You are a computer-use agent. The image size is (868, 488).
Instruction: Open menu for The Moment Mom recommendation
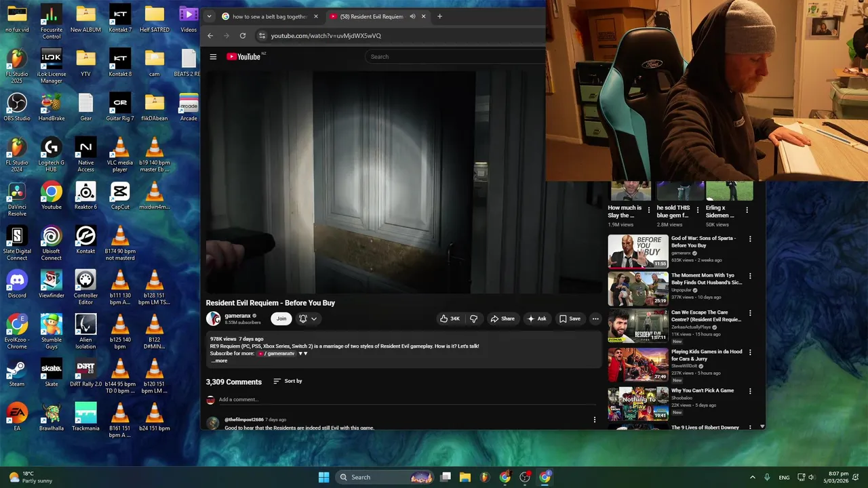[x=750, y=277]
